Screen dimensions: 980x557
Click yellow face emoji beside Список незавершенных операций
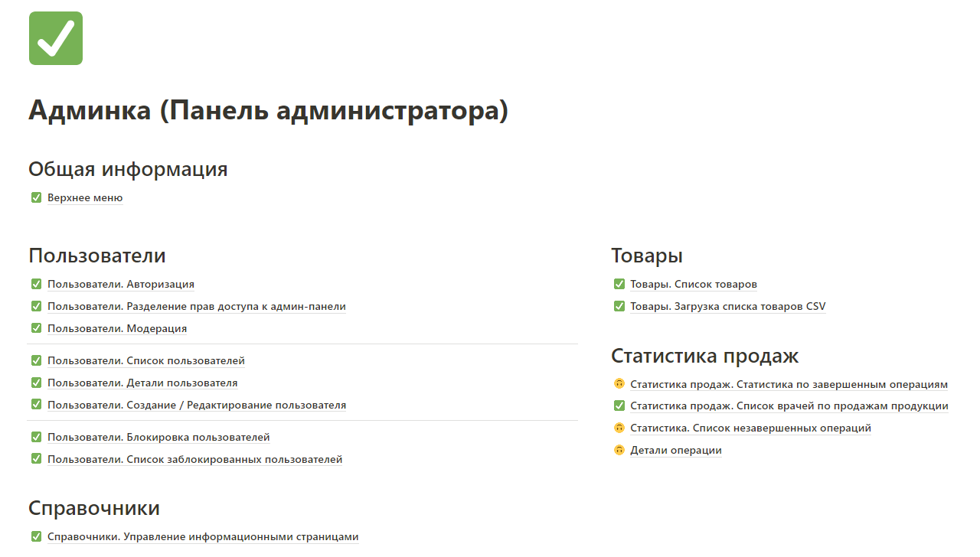pos(619,428)
